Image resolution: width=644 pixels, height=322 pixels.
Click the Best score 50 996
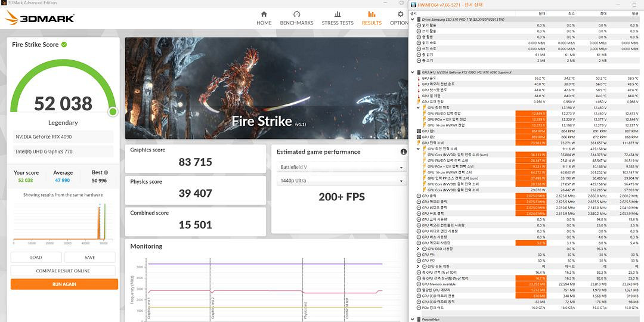100,180
